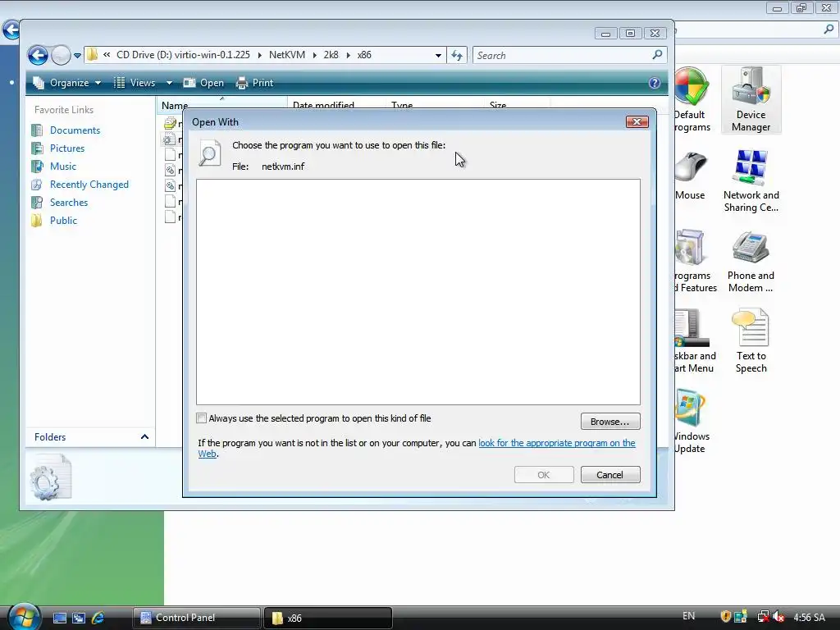Click the Control Panel search magnifier
Viewport: 840px width, 630px height.
(x=829, y=29)
